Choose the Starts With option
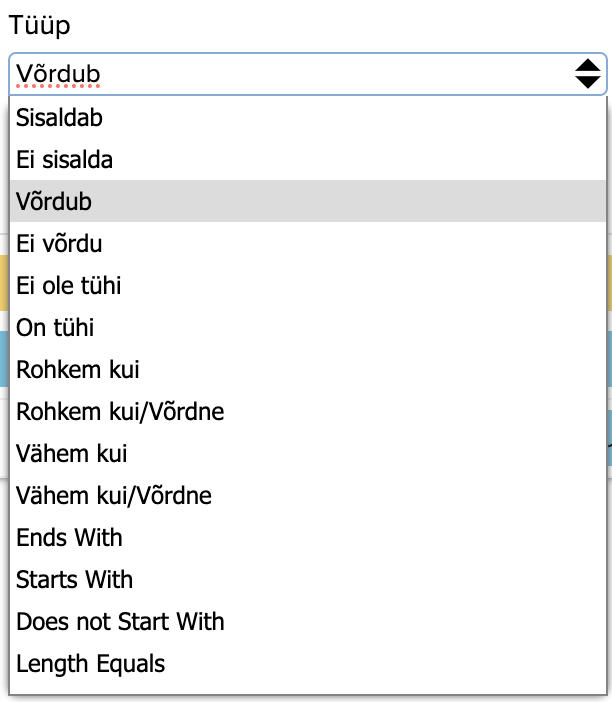612x702 pixels. point(75,580)
